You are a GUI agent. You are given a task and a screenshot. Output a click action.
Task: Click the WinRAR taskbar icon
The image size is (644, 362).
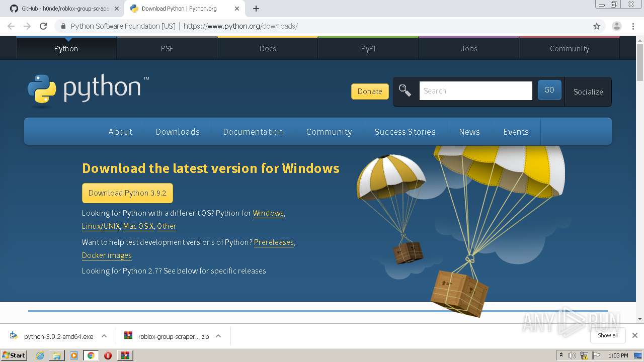tap(125, 355)
